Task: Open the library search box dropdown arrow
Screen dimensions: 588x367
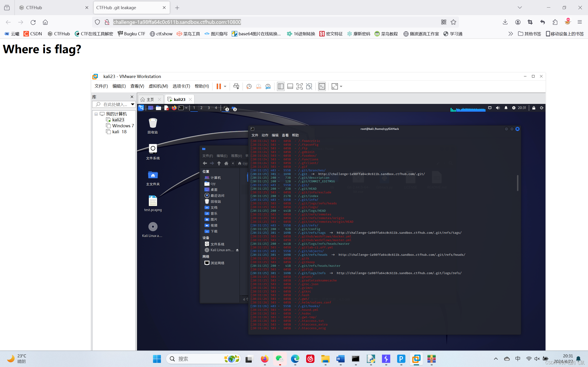Action: tap(133, 104)
